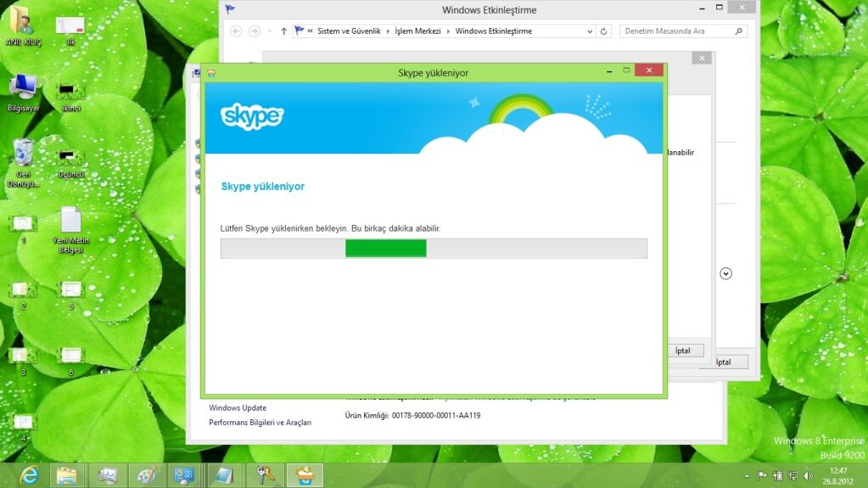The image size is (868, 488).
Task: Expand the address bar history dropdown
Action: [x=591, y=31]
